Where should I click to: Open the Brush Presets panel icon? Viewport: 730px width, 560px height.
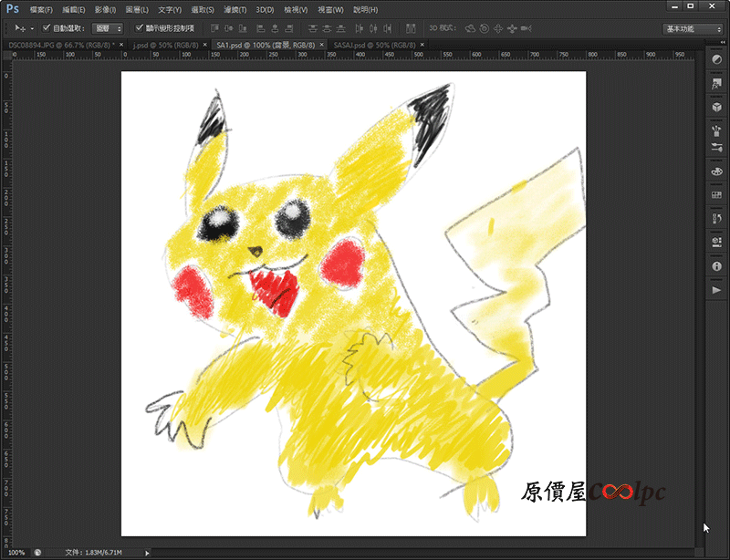click(x=717, y=130)
